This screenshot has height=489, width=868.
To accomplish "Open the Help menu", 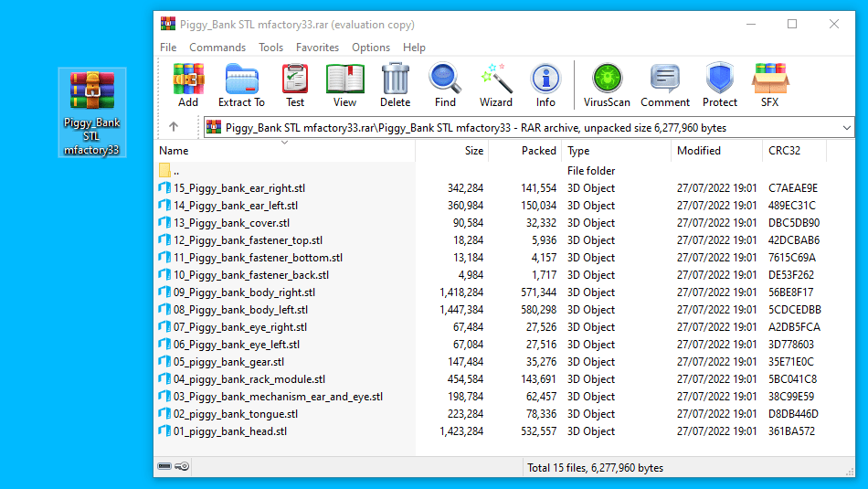I will (x=414, y=48).
